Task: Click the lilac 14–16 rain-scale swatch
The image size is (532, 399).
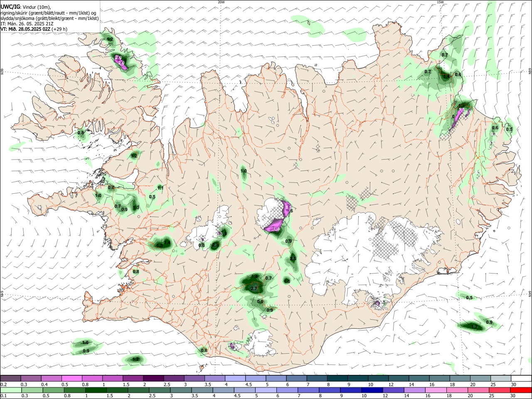Action: click(414, 390)
